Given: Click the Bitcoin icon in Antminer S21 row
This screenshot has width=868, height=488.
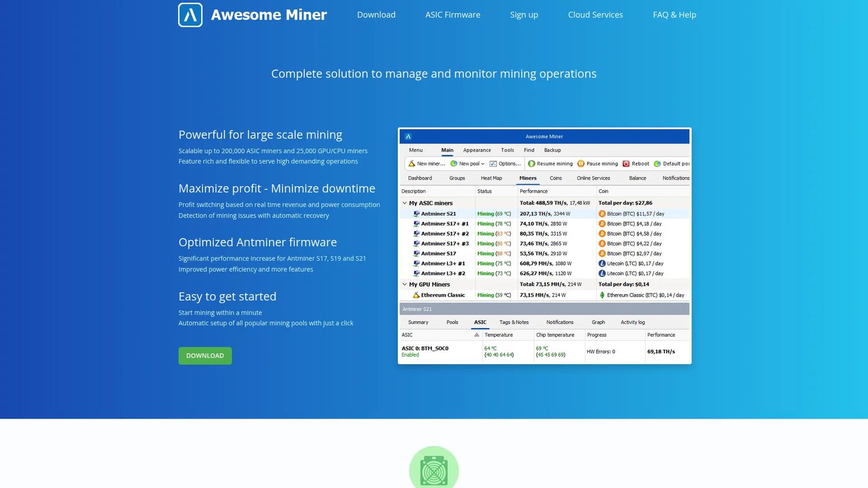Looking at the screenshot, I should tap(602, 214).
